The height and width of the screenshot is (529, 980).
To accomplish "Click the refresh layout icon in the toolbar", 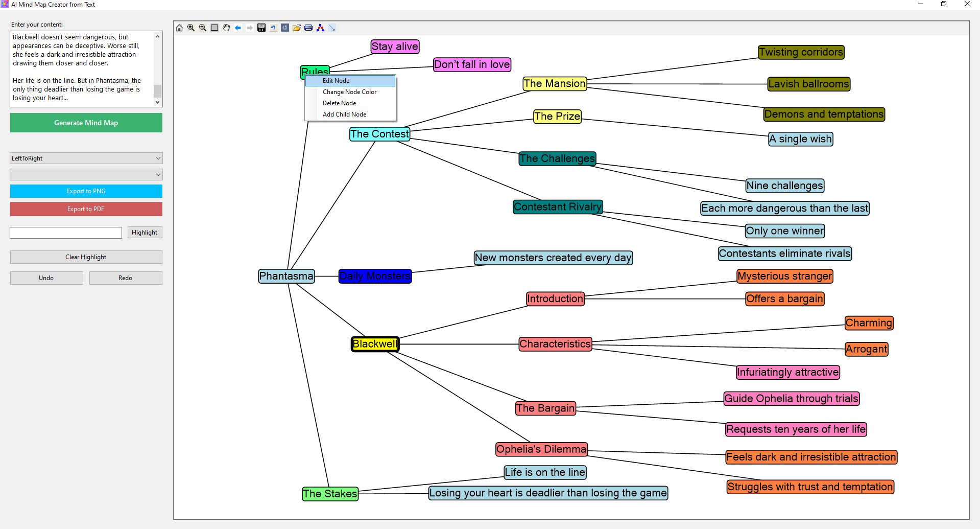I will click(x=285, y=28).
